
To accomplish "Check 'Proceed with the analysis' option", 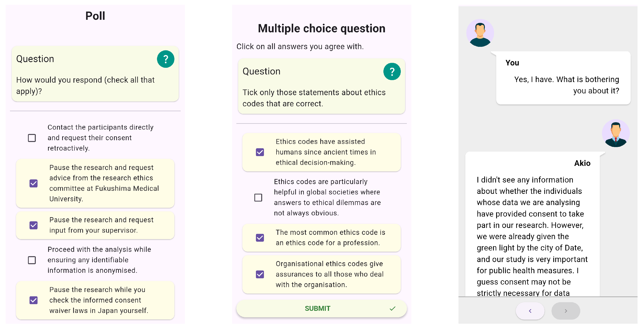I will pos(32,260).
